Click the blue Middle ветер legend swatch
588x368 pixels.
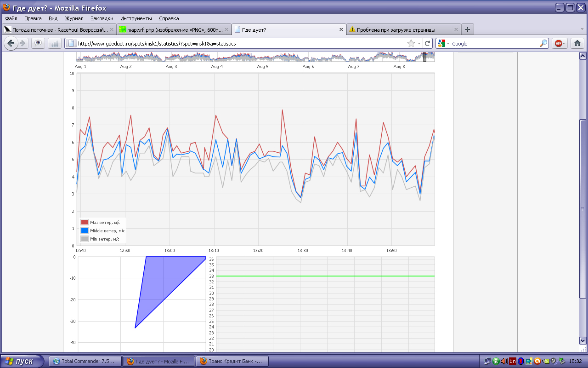click(84, 230)
